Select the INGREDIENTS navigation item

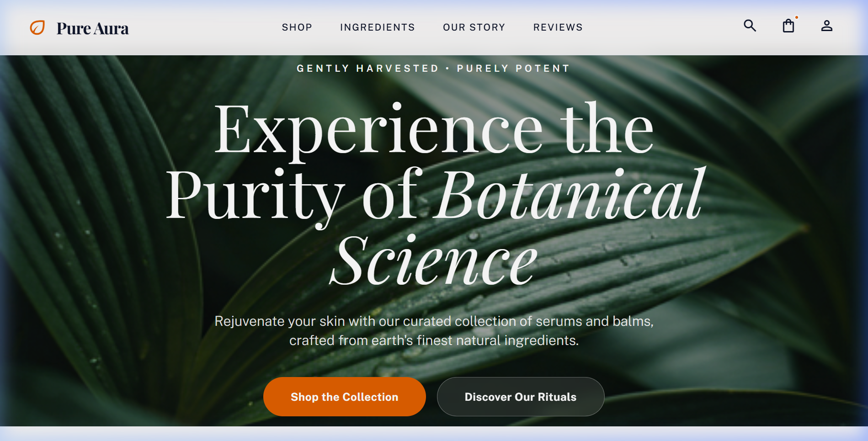coord(377,27)
